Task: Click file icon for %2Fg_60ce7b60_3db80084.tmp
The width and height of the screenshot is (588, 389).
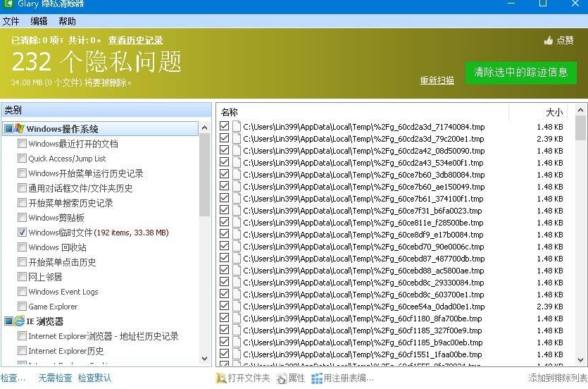Action: coord(236,175)
